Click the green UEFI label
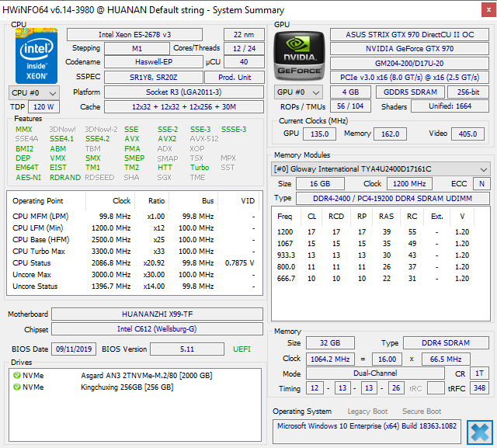497x448 pixels. (242, 349)
